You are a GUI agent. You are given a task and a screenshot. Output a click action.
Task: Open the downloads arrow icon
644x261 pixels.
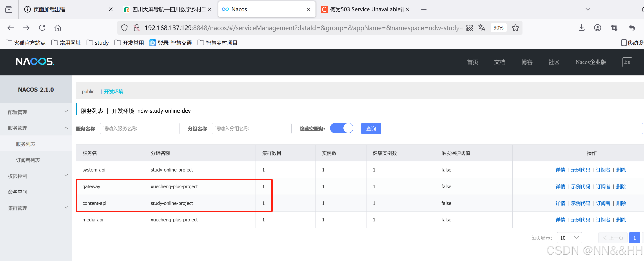coord(582,28)
